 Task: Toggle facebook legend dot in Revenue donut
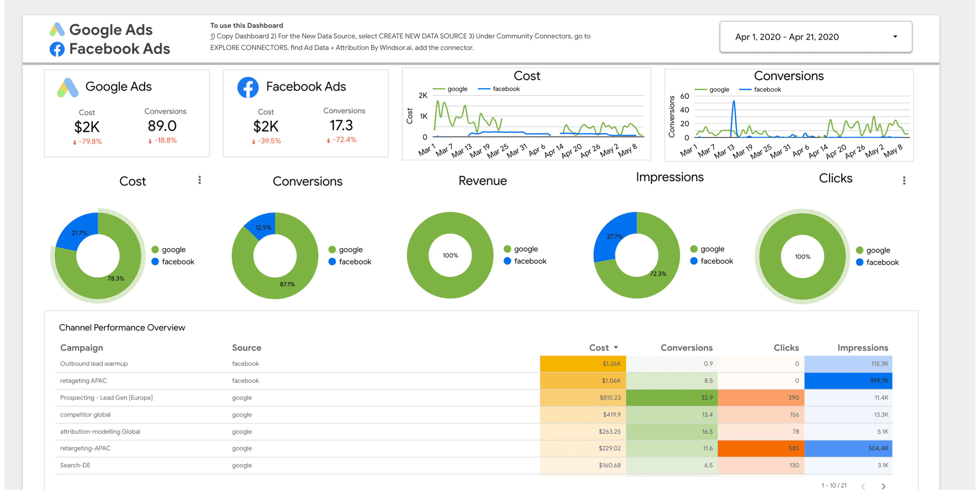coord(507,261)
